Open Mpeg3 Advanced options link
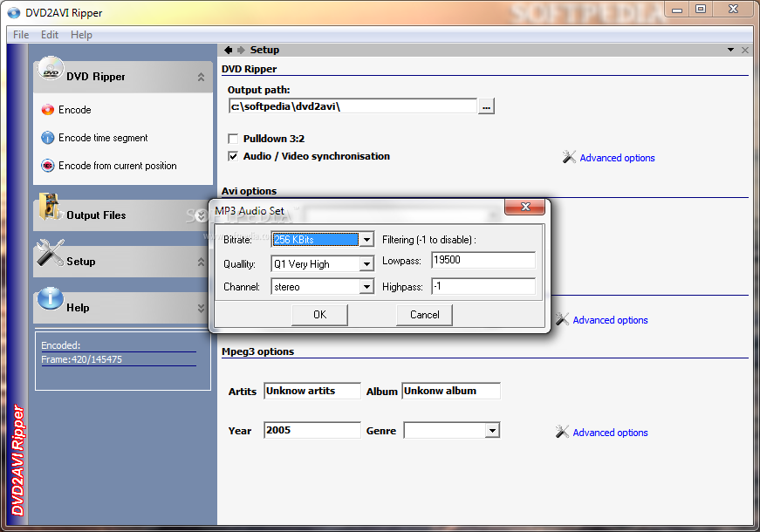 click(610, 433)
